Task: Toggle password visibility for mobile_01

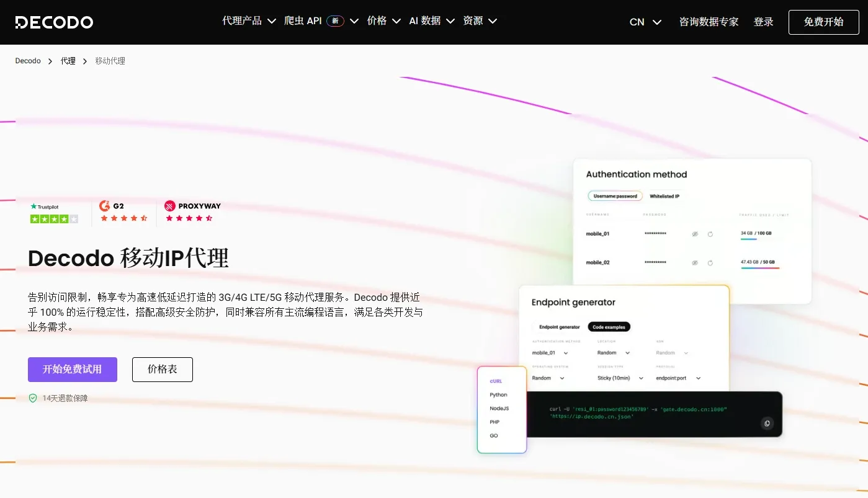Action: click(695, 234)
